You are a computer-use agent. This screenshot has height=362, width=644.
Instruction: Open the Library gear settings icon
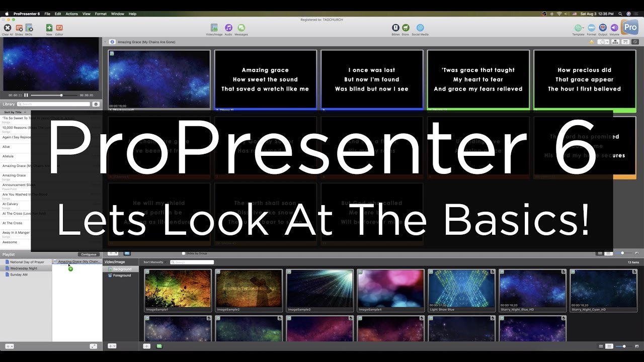pyautogui.click(x=96, y=104)
